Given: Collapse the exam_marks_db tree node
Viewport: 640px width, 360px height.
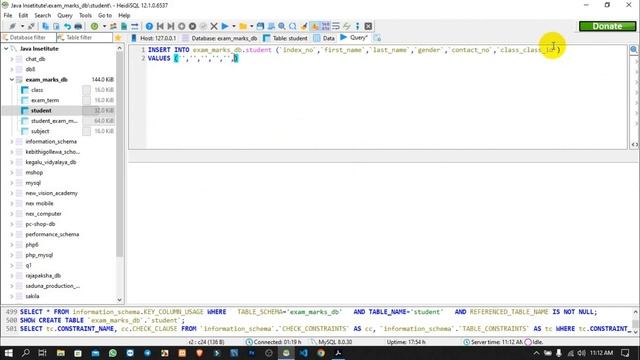Looking at the screenshot, I should (12, 80).
